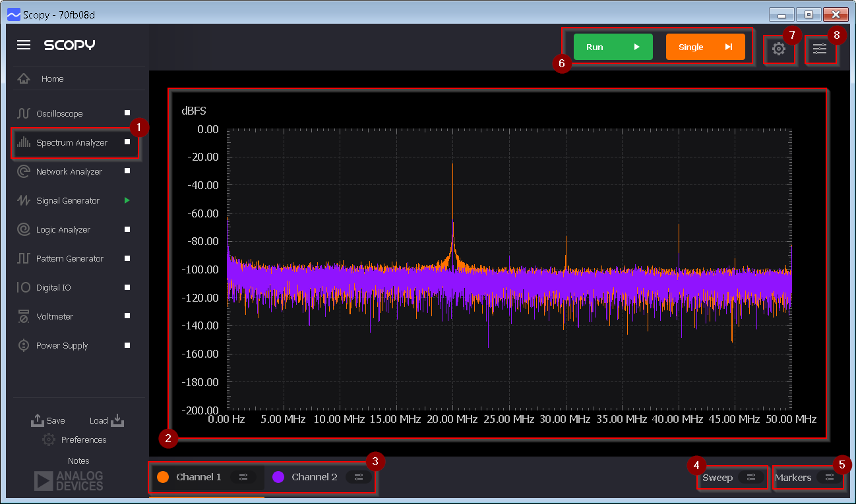The image size is (856, 504).
Task: Toggle Oscilloscope run indicator square
Action: [127, 113]
